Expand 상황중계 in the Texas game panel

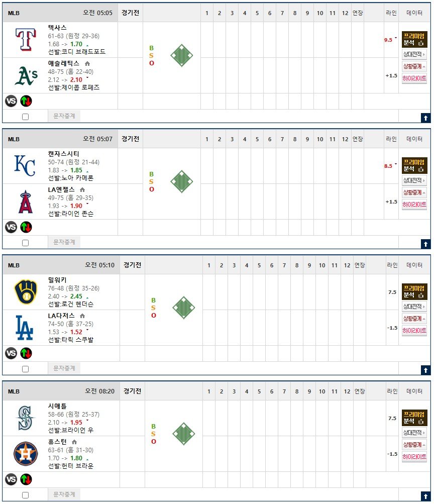(414, 66)
